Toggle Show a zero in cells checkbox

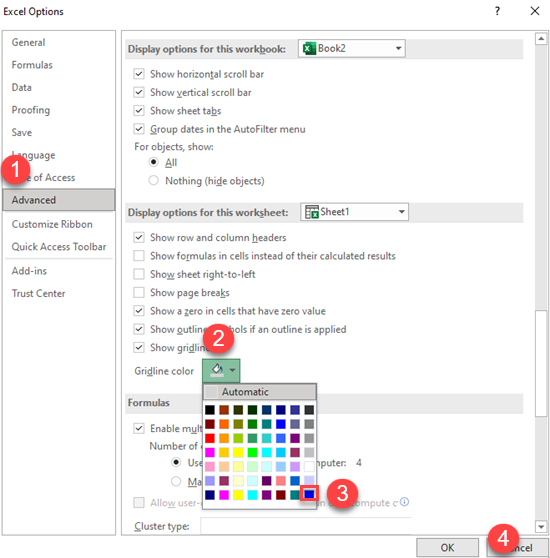coord(139,311)
